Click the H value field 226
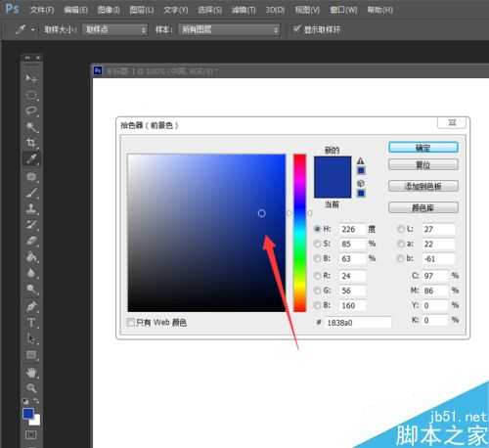 click(352, 229)
